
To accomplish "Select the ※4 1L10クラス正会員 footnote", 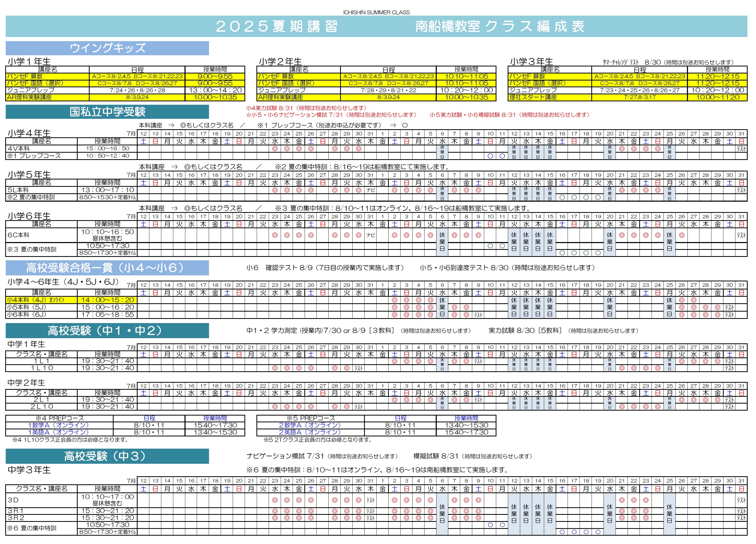I will point(70,440).
